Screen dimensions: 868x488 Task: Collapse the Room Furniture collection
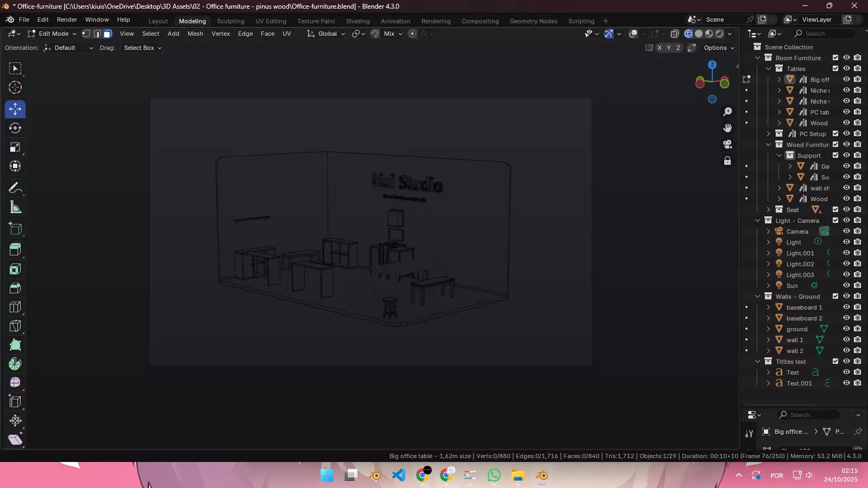point(758,58)
